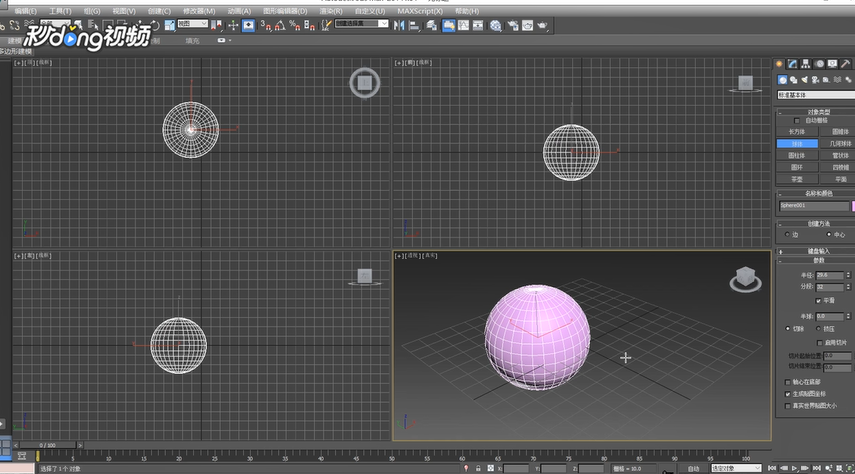
Task: Collapse the 名称和颜色 rollout
Action: click(816, 193)
